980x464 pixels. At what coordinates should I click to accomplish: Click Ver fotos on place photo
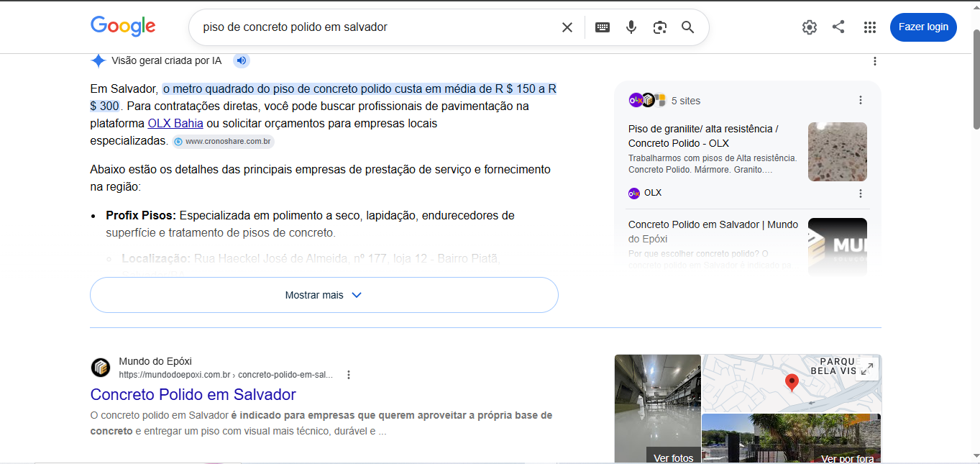(x=674, y=458)
